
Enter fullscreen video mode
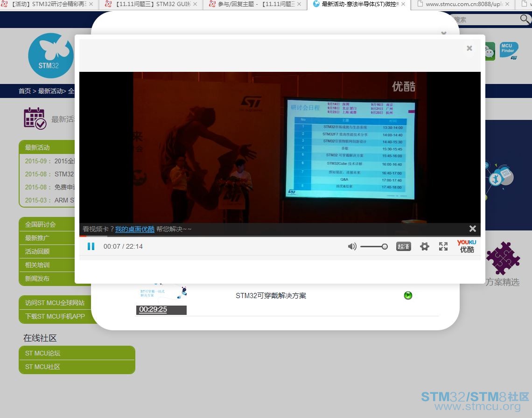(x=443, y=247)
